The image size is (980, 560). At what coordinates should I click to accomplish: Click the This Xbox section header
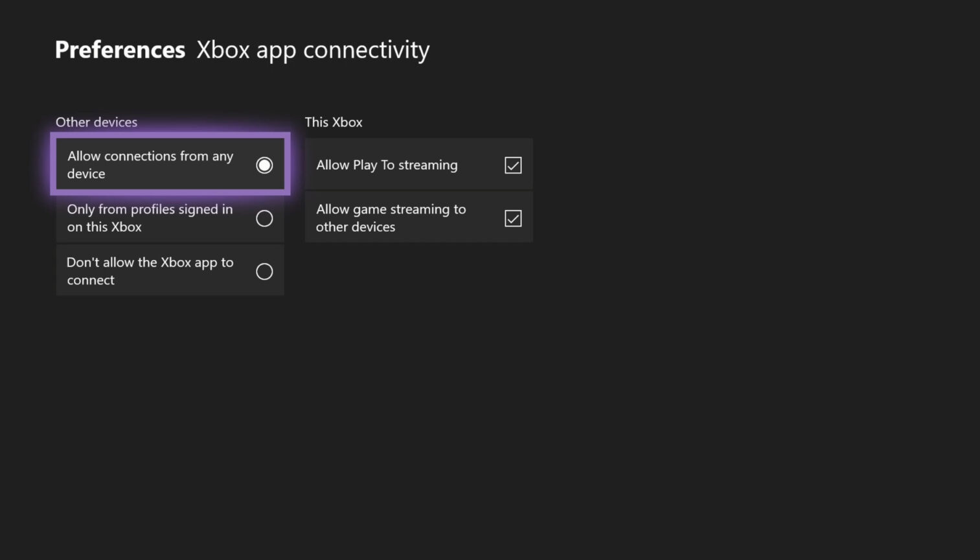coord(334,122)
